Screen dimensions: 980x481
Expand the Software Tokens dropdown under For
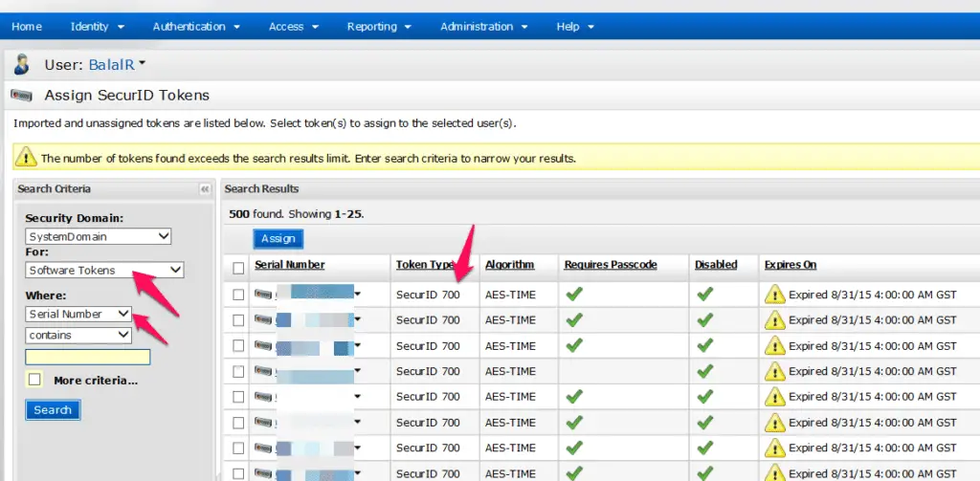pyautogui.click(x=105, y=271)
